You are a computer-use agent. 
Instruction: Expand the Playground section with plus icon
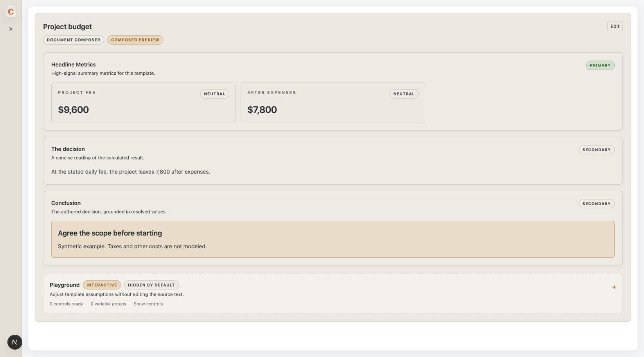click(x=614, y=287)
